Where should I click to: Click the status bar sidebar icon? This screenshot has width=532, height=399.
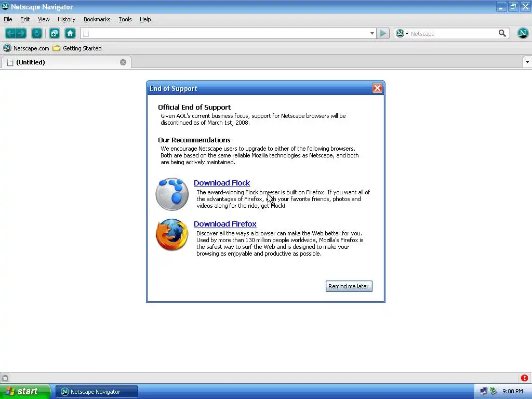click(x=5, y=378)
